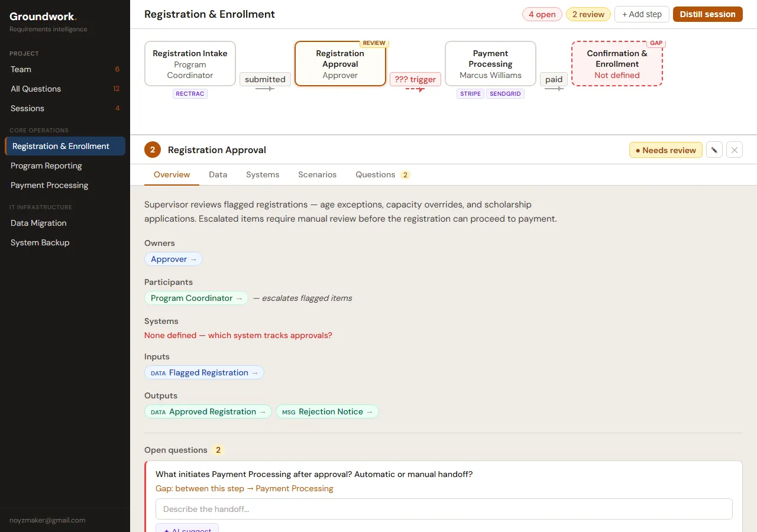The height and width of the screenshot is (532, 757).
Task: Click the pencil edit icon for Registration Approval
Action: (x=714, y=150)
